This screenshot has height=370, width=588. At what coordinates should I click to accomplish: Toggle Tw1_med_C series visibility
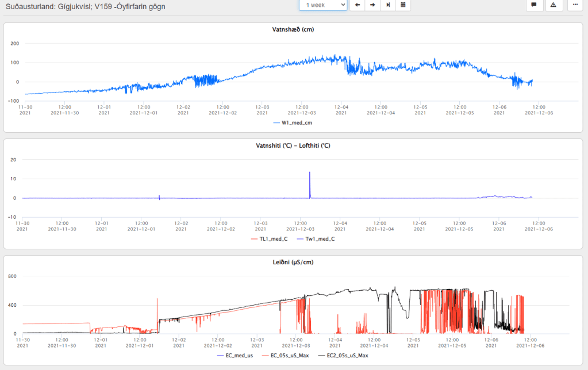coord(315,239)
